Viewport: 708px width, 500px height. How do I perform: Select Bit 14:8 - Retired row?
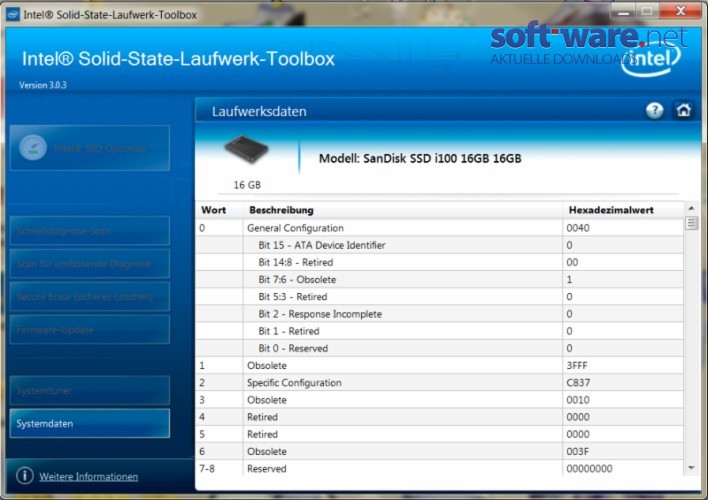pos(440,262)
